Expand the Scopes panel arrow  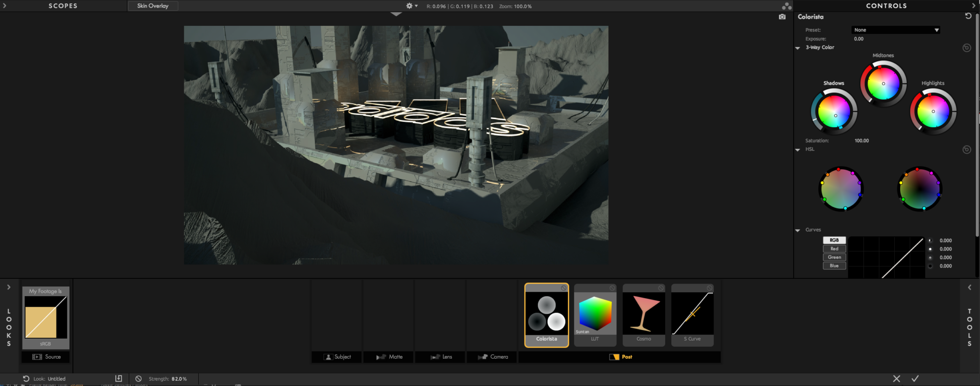click(x=5, y=6)
